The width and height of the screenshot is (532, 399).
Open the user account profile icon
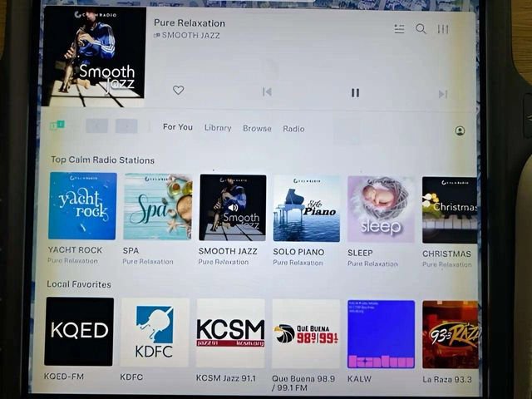(460, 131)
